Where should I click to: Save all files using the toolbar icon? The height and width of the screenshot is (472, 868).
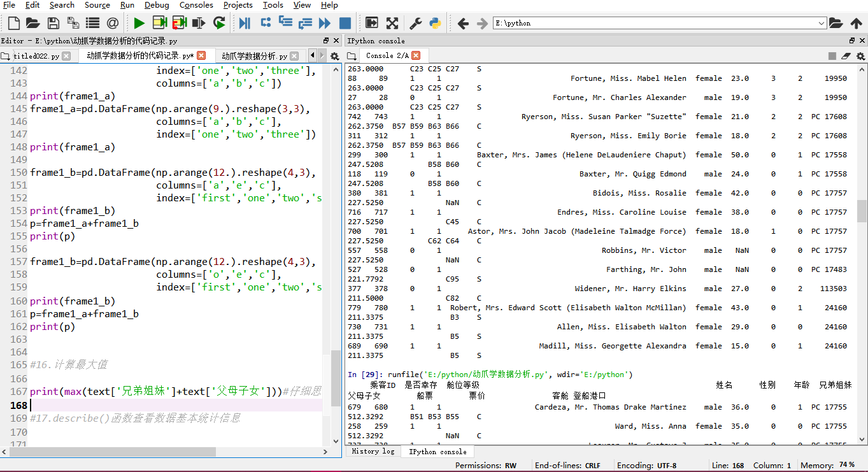pos(73,24)
